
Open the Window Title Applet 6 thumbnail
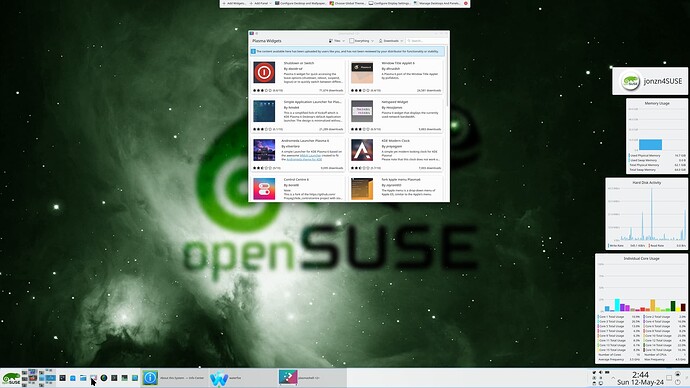coord(362,72)
